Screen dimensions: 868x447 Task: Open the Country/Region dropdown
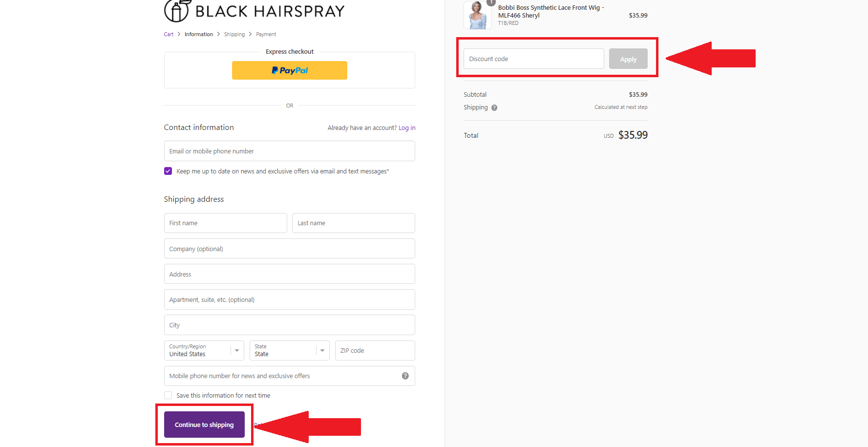click(x=204, y=350)
